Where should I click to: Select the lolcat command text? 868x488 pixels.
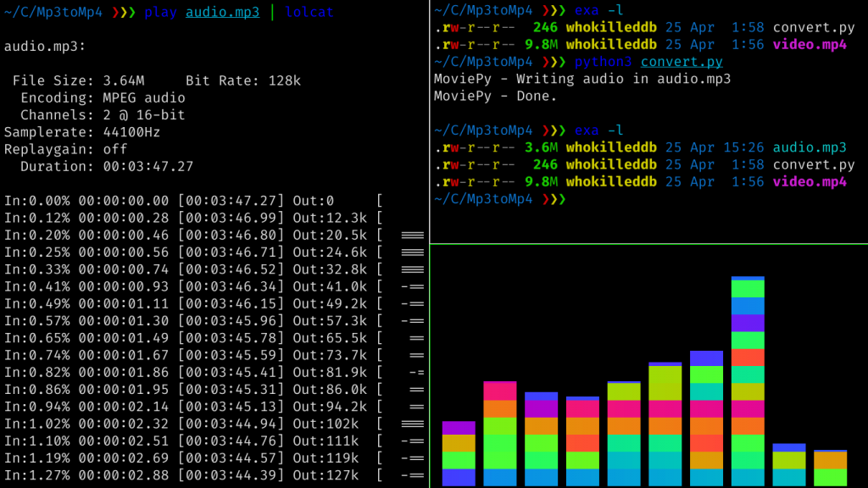click(309, 12)
